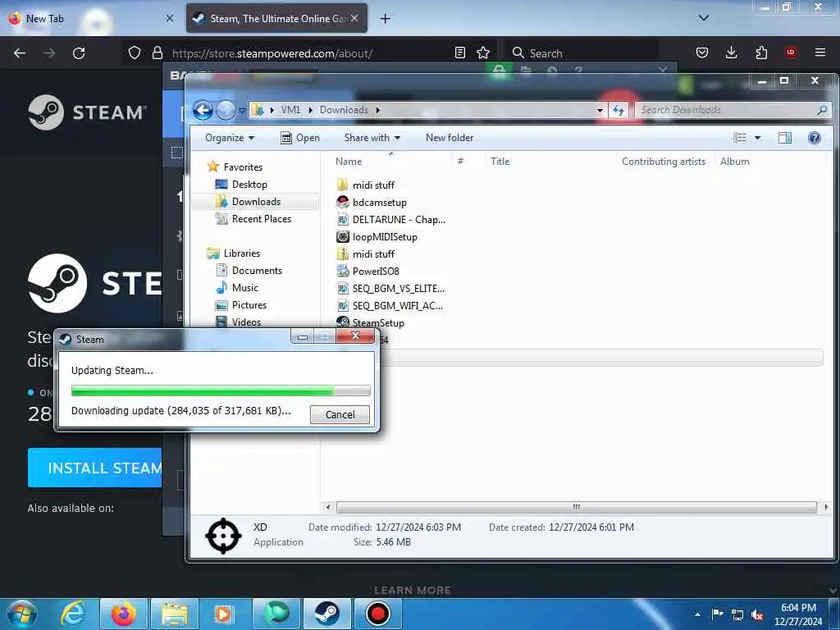Click horizontal scrollbar in Explorer
Image resolution: width=840 pixels, height=630 pixels.
coord(576,507)
